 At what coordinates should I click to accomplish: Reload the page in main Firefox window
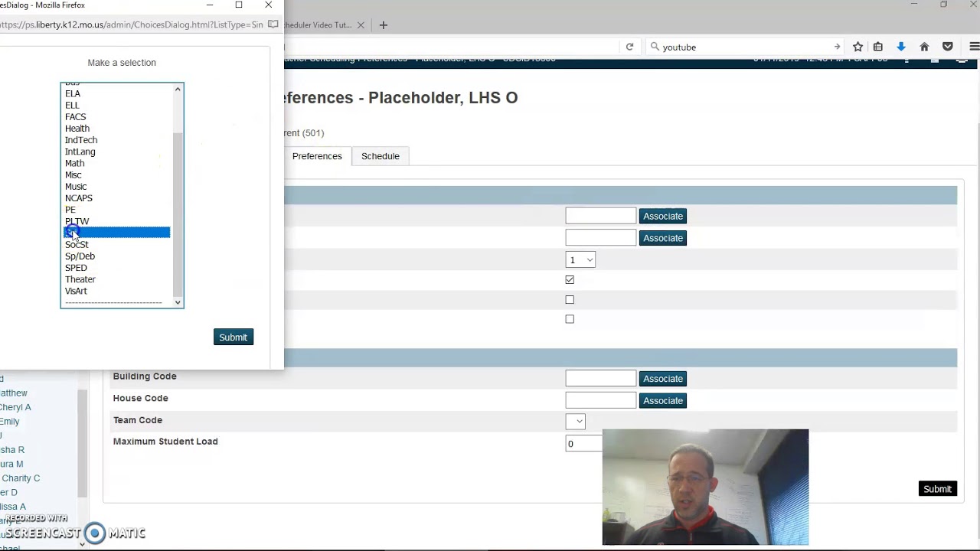(x=629, y=47)
